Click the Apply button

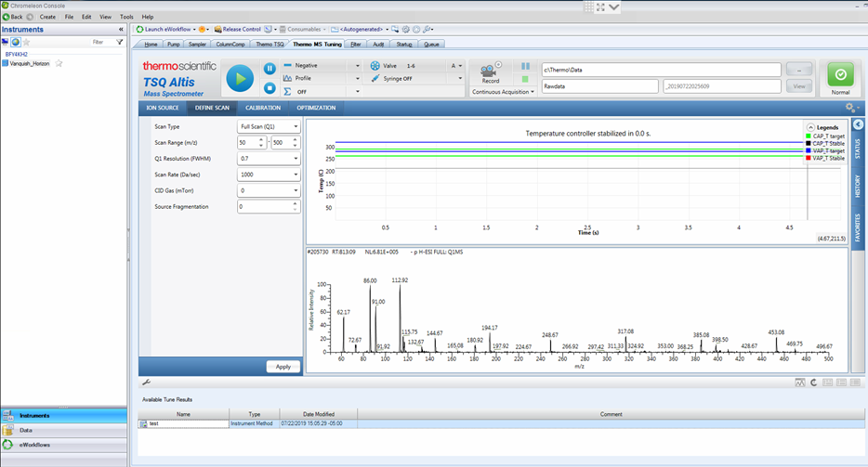[x=283, y=367]
